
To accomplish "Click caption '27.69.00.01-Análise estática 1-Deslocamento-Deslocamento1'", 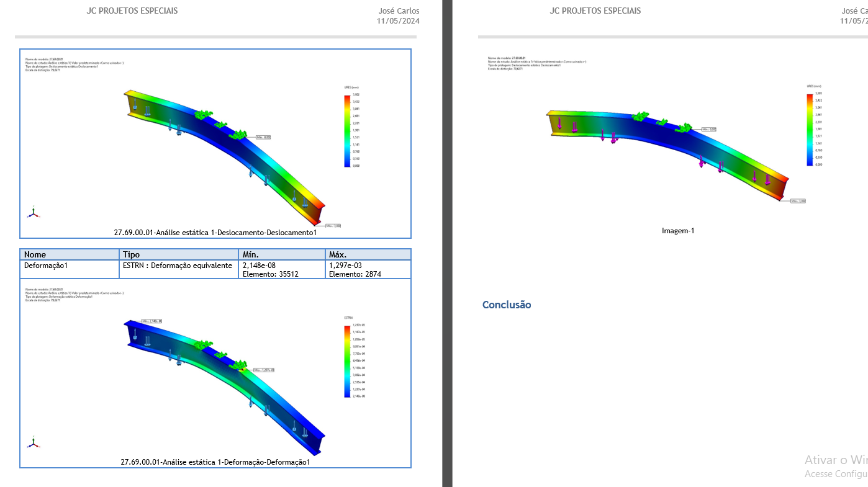I will click(215, 233).
